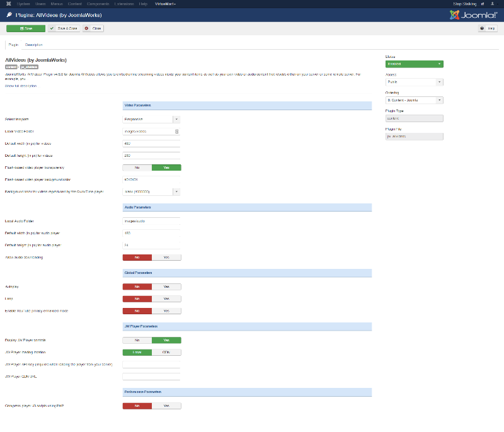Image resolution: width=504 pixels, height=432 pixels.
Task: Click Default width for audio player field
Action: pos(151,233)
